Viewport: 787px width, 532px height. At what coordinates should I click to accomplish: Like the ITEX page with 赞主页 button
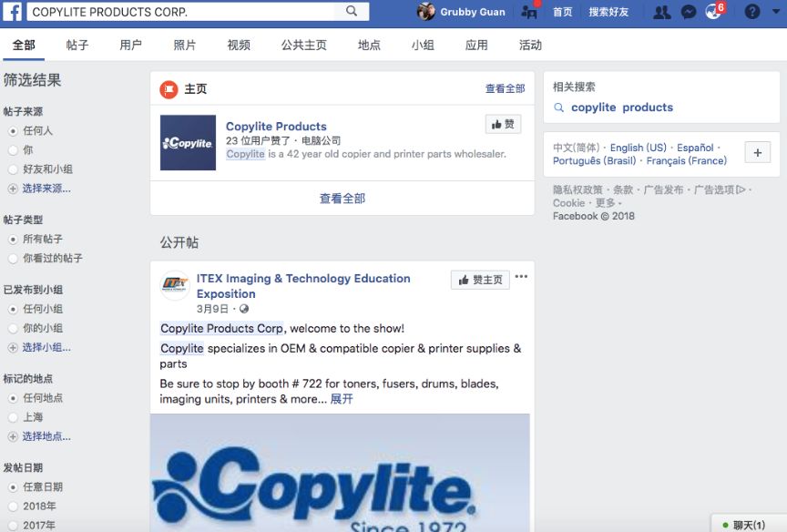tap(480, 280)
